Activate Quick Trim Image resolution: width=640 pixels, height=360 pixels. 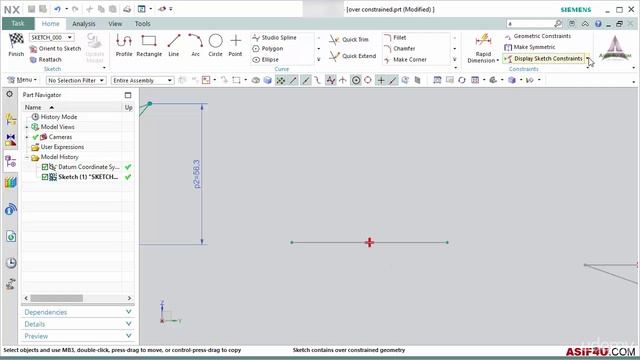pyautogui.click(x=349, y=40)
